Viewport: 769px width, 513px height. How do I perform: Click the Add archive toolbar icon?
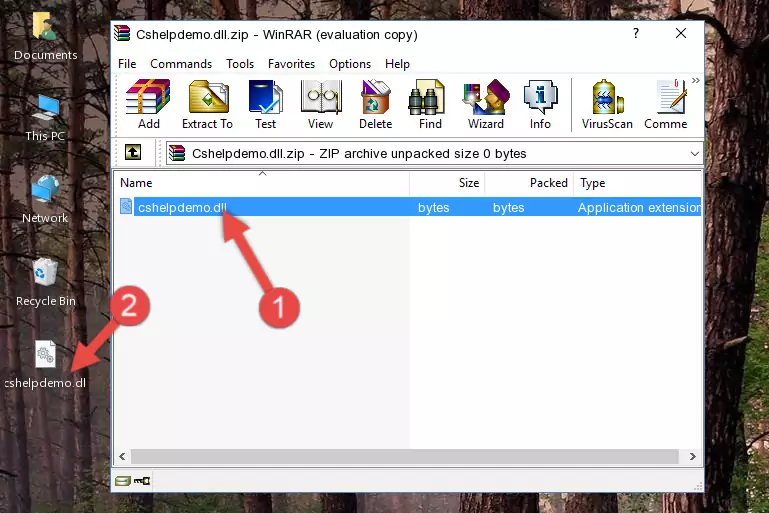click(x=148, y=104)
